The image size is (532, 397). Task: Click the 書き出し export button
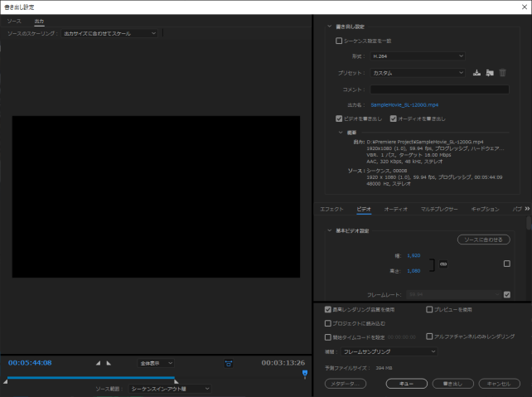tap(453, 384)
